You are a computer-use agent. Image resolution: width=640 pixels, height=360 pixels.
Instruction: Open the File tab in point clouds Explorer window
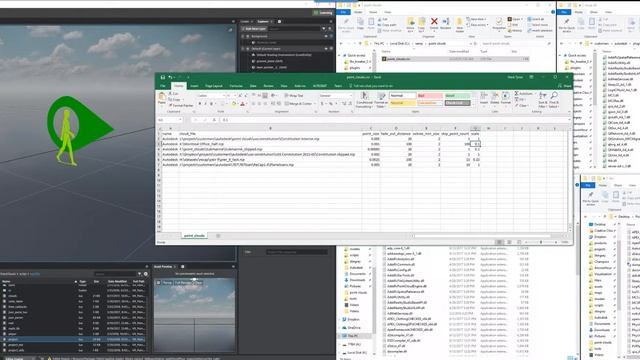[343, 12]
